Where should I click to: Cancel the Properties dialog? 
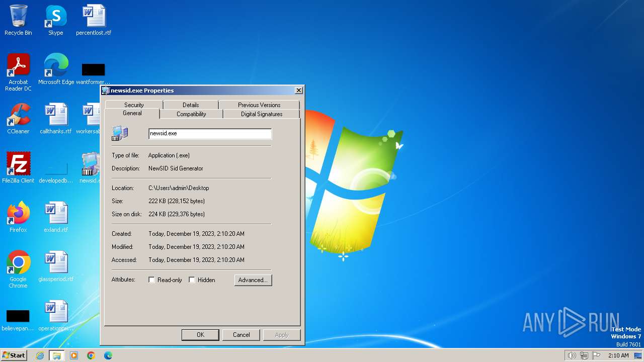point(241,335)
